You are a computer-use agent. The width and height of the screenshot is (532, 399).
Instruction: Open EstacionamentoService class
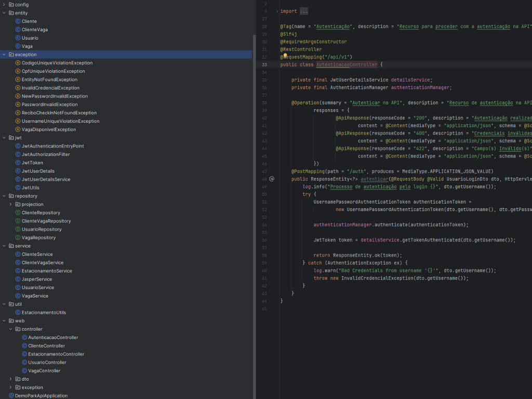tap(47, 271)
